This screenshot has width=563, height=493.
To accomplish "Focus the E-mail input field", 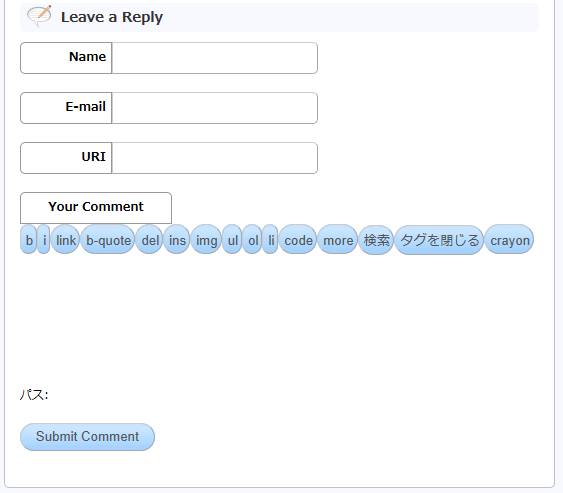I will (x=215, y=108).
